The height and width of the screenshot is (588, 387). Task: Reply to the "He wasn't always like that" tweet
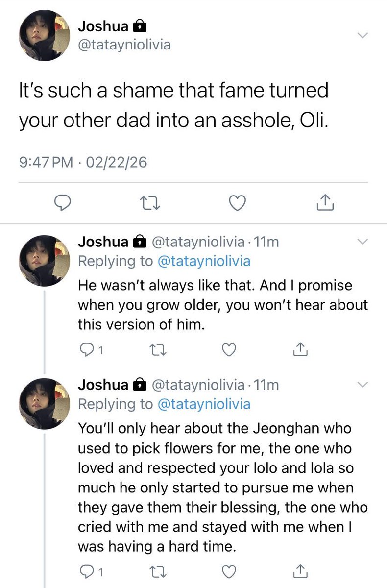(86, 349)
